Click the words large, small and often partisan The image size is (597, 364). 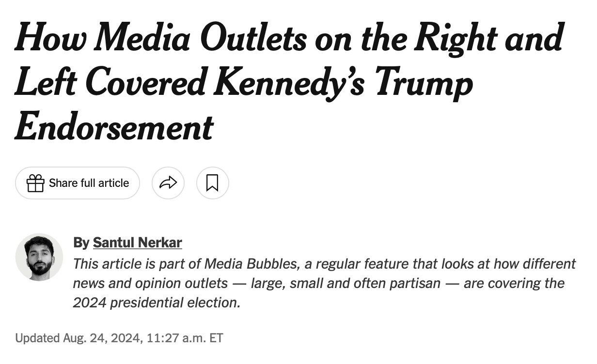pyautogui.click(x=346, y=283)
